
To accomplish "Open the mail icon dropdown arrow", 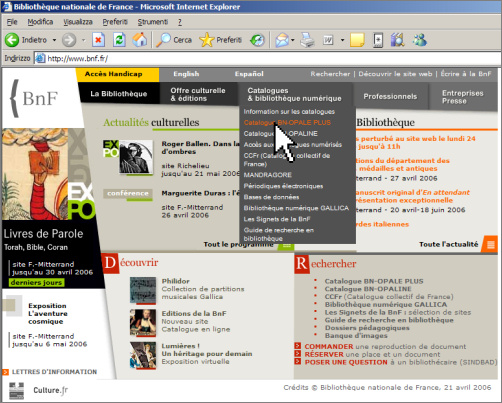I will pyautogui.click(x=293, y=40).
